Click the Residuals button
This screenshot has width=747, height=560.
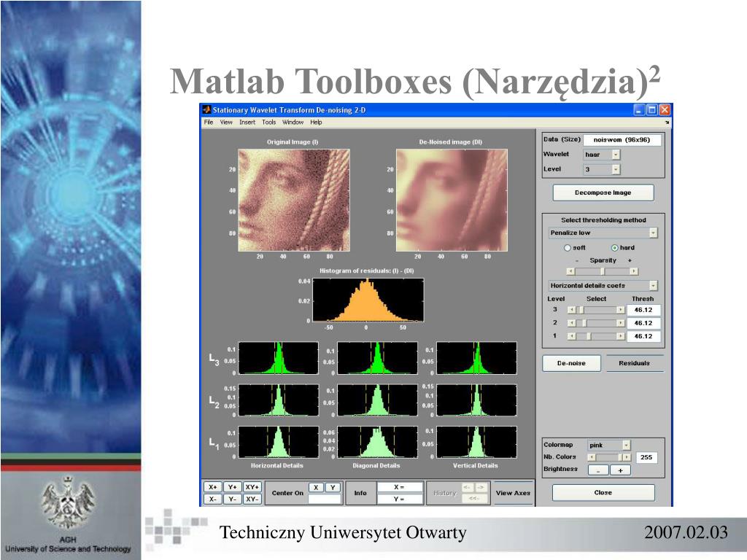point(634,363)
